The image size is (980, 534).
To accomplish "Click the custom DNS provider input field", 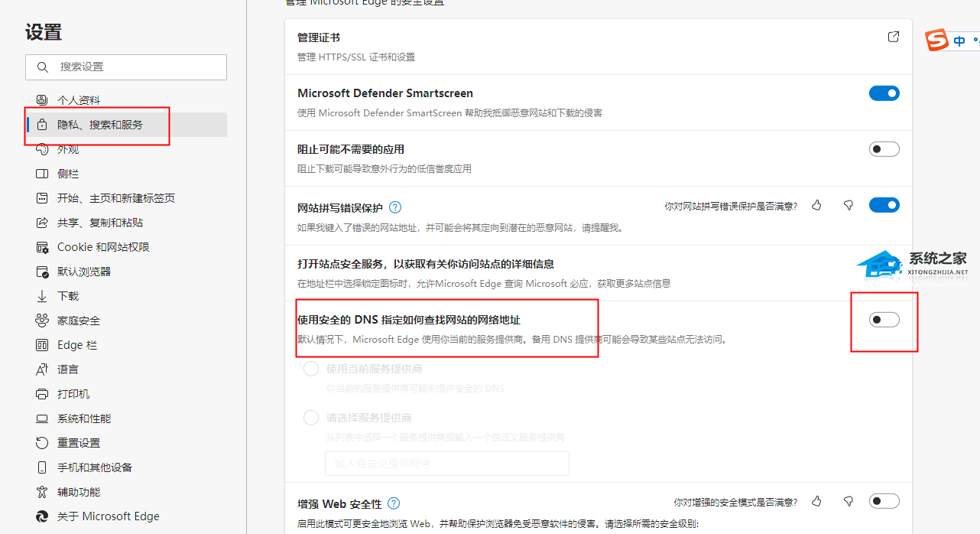I will coord(447,464).
